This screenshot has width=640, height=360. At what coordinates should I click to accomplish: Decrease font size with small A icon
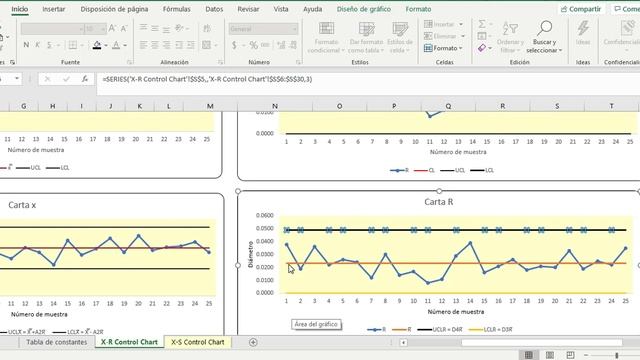[124, 29]
